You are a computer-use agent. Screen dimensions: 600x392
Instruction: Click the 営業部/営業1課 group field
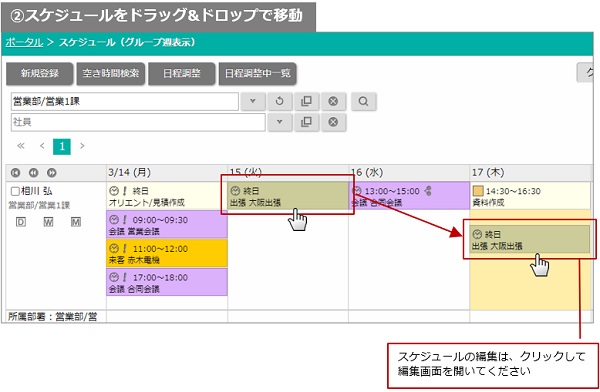pyautogui.click(x=125, y=101)
